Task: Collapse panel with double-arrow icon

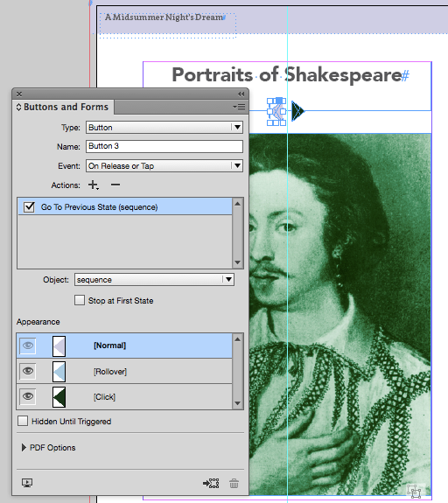Action: click(241, 94)
